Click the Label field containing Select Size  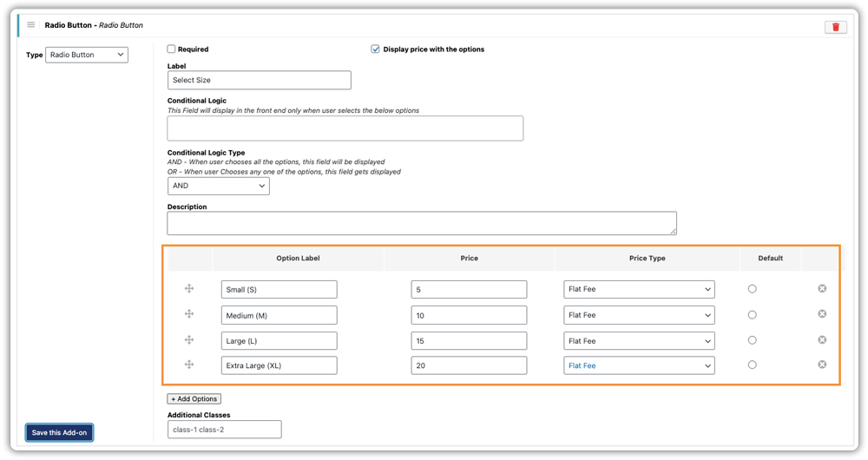pos(259,80)
